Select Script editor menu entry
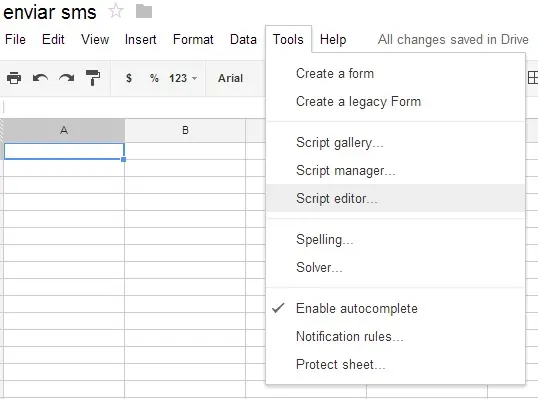Viewport: 538px width, 399px height. pyautogui.click(x=395, y=198)
